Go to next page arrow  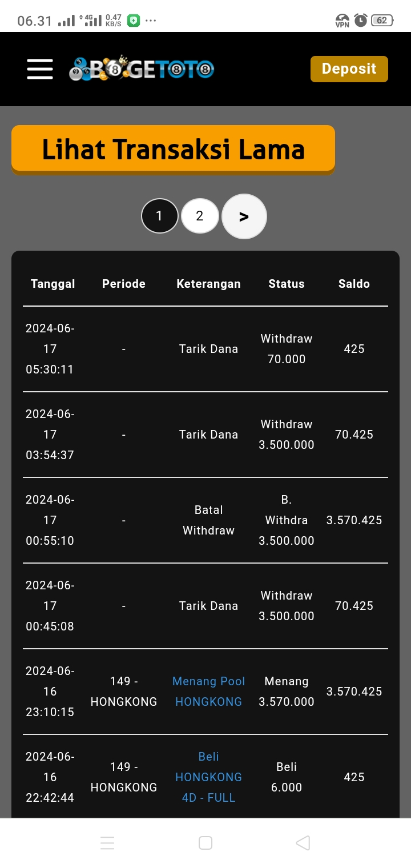point(244,216)
